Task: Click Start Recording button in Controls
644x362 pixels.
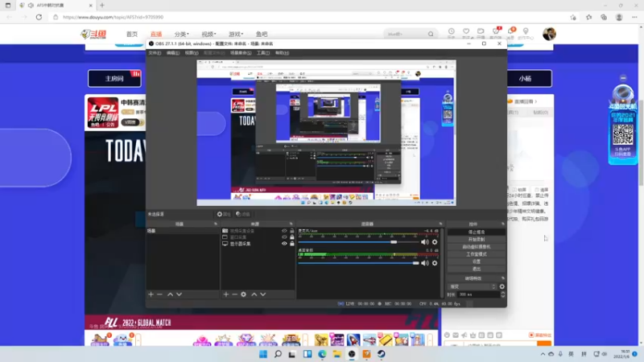Action: [477, 239]
